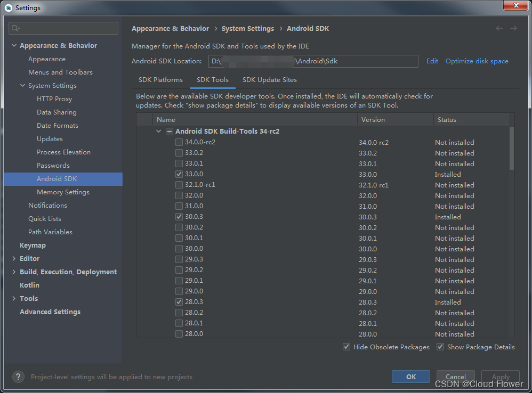Collapse the System Settings tree section
Image resolution: width=532 pixels, height=393 pixels.
tap(22, 85)
